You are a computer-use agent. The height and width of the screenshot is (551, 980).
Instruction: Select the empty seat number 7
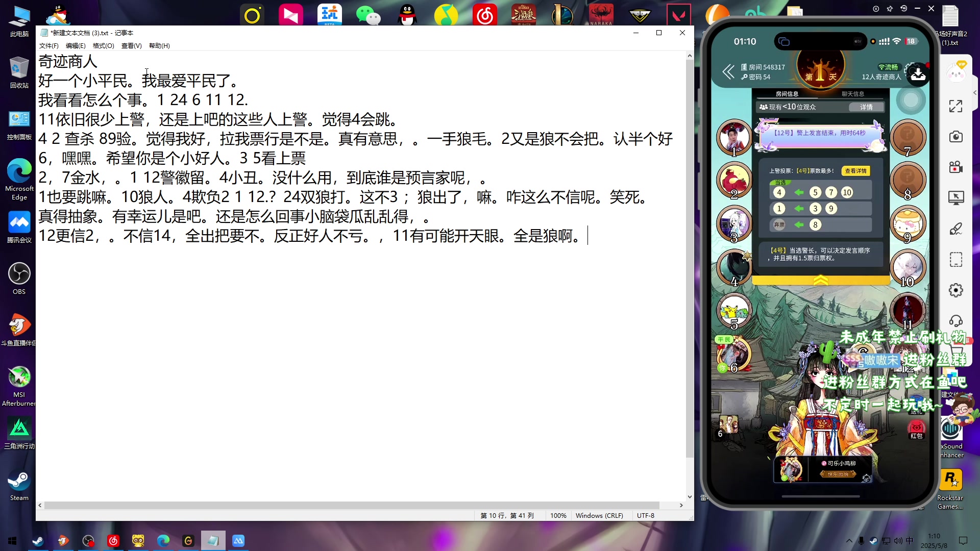click(908, 137)
